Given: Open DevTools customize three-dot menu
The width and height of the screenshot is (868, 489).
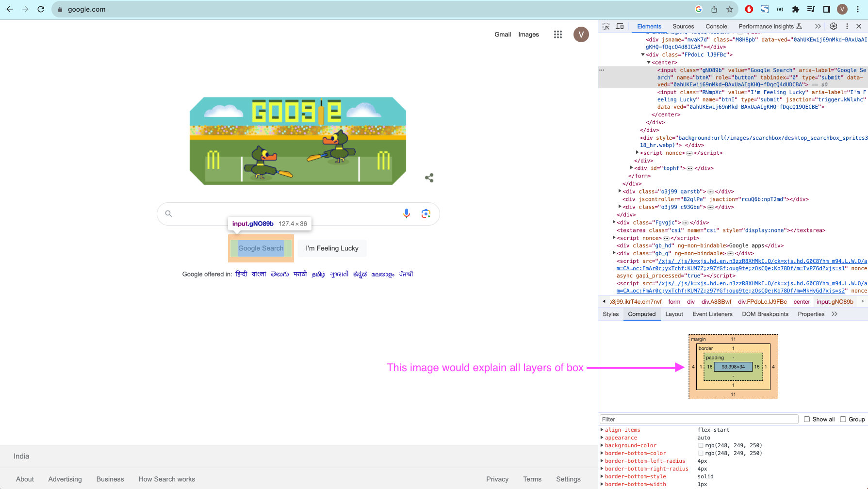Looking at the screenshot, I should click(x=847, y=26).
